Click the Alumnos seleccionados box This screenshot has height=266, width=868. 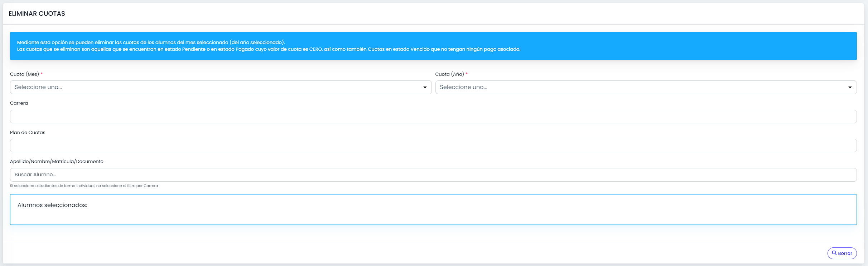(433, 210)
